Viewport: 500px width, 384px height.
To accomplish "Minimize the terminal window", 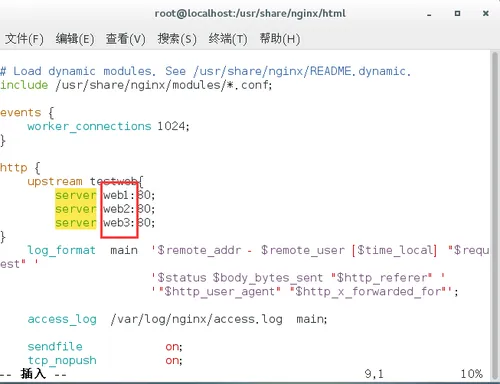I will tap(429, 14).
